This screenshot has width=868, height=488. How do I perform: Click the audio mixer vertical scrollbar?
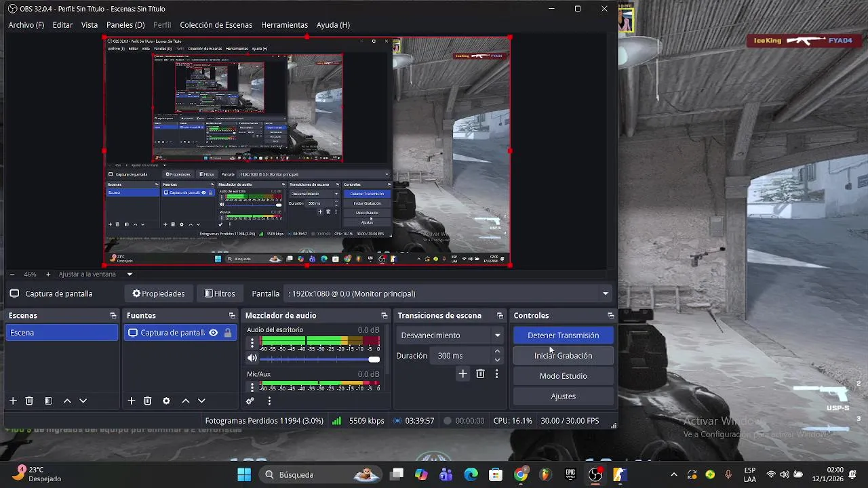click(x=388, y=350)
